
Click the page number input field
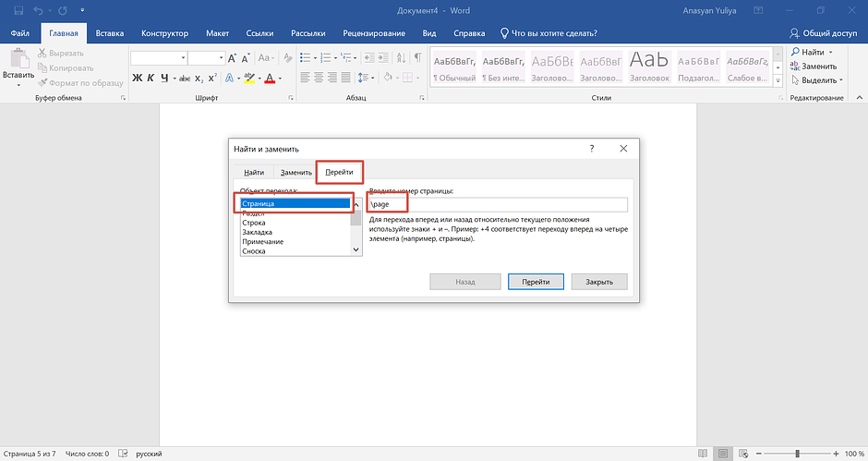point(497,205)
